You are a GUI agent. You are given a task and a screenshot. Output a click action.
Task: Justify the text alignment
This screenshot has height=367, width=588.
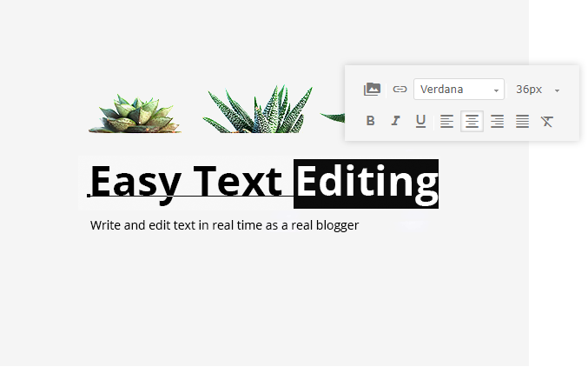pyautogui.click(x=522, y=121)
